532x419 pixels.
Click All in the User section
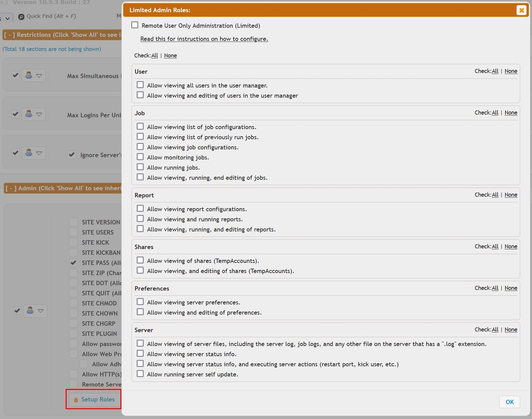point(495,71)
